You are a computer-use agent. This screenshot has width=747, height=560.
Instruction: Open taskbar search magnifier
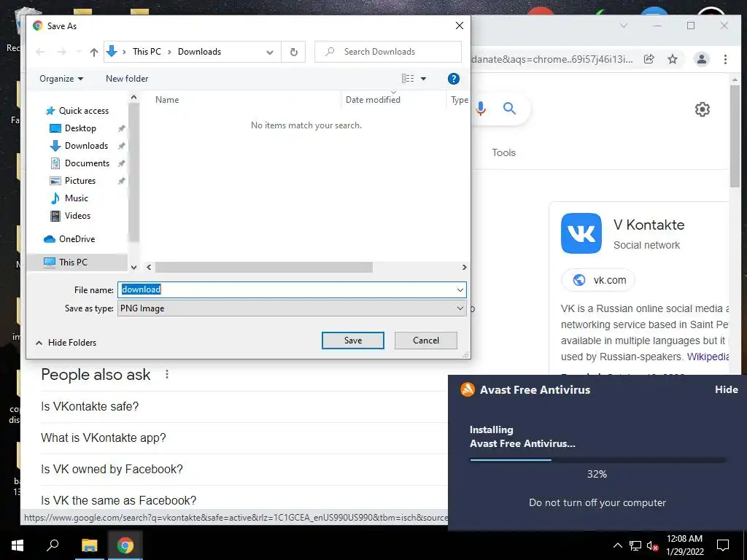pos(53,545)
